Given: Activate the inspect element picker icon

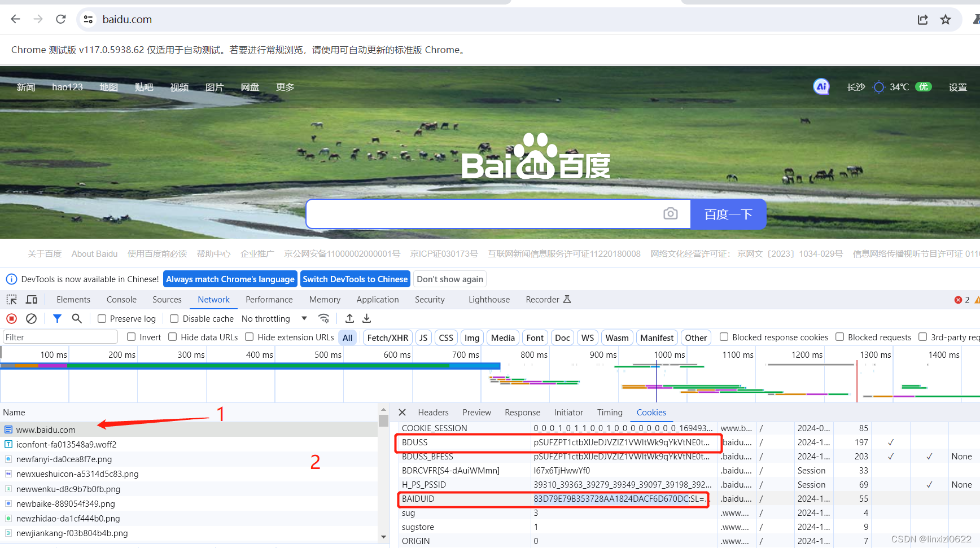Looking at the screenshot, I should [x=12, y=300].
